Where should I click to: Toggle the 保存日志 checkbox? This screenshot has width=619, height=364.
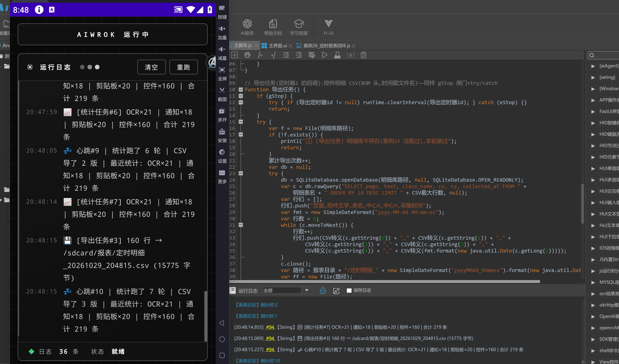click(x=349, y=290)
